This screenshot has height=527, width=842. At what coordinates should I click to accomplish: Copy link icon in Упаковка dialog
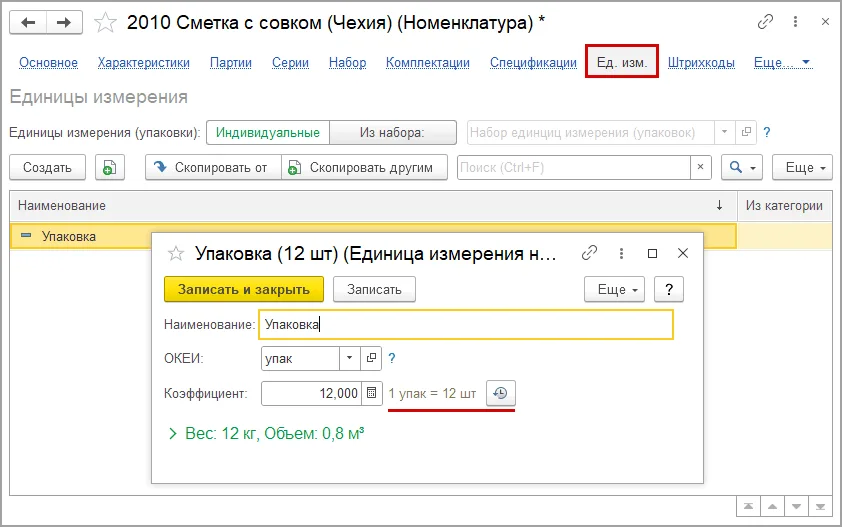[589, 253]
